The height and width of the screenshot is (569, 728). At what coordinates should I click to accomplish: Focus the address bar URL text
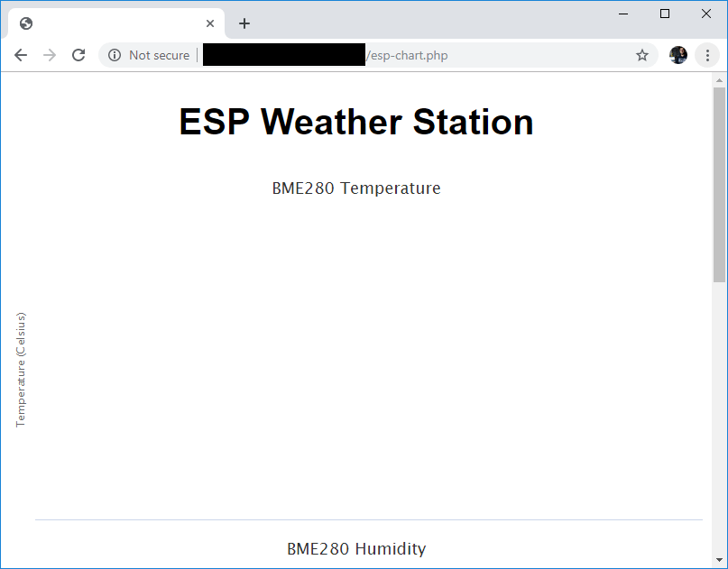406,55
